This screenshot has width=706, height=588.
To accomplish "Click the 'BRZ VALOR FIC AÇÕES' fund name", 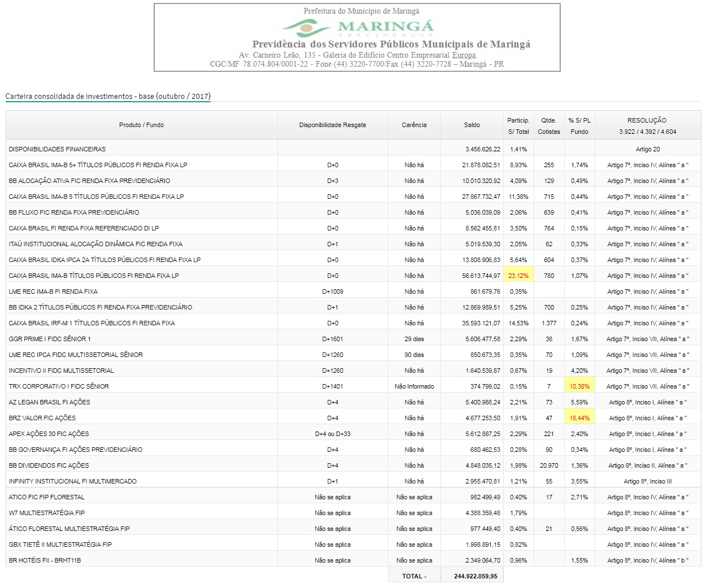I will coord(42,418).
